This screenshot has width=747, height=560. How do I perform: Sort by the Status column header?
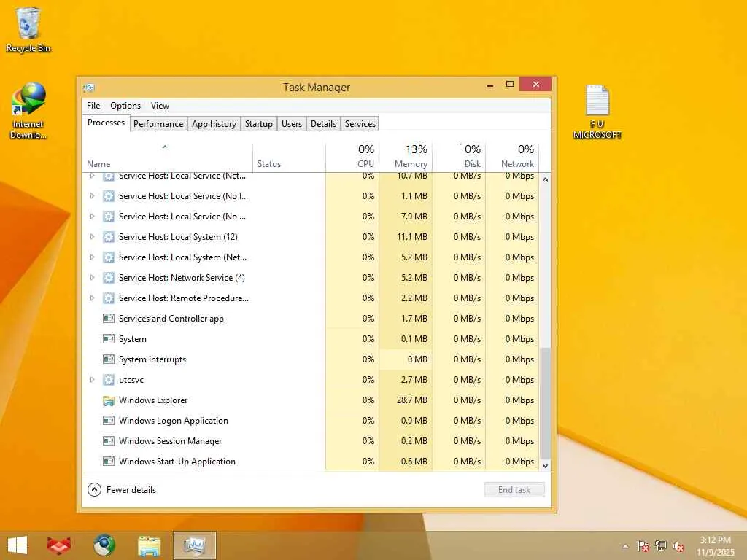pos(289,157)
